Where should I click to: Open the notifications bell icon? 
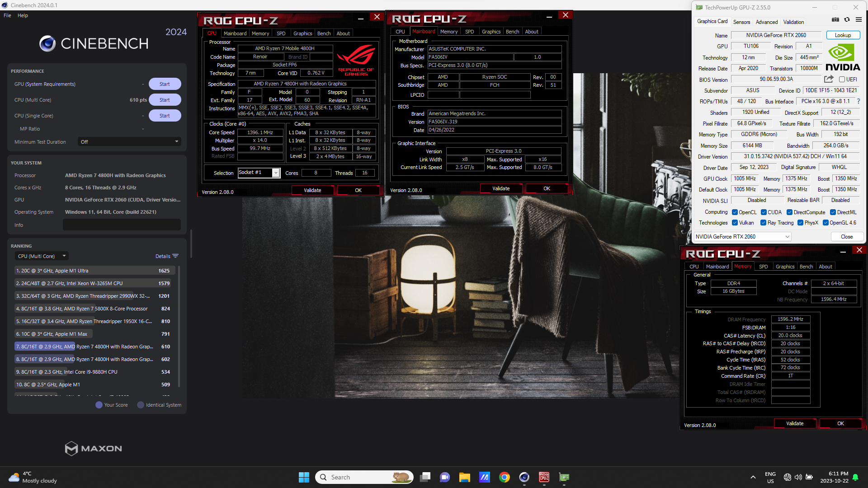click(855, 477)
